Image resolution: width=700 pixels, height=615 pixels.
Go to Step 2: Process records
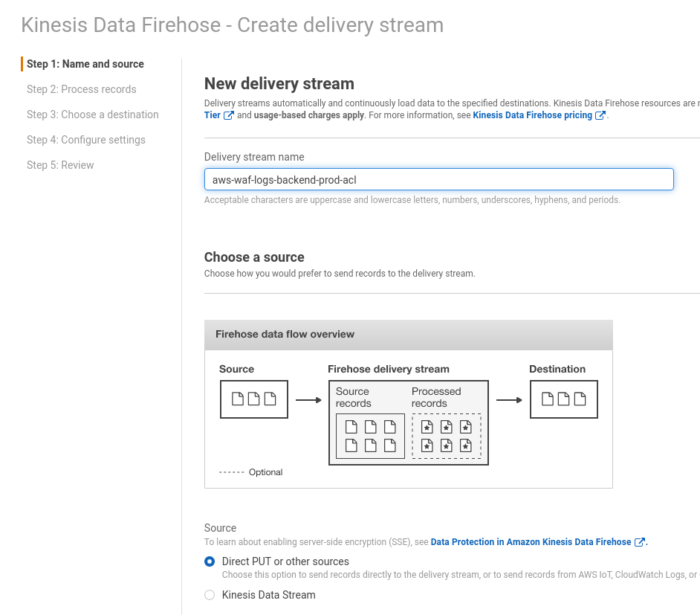[x=81, y=89]
